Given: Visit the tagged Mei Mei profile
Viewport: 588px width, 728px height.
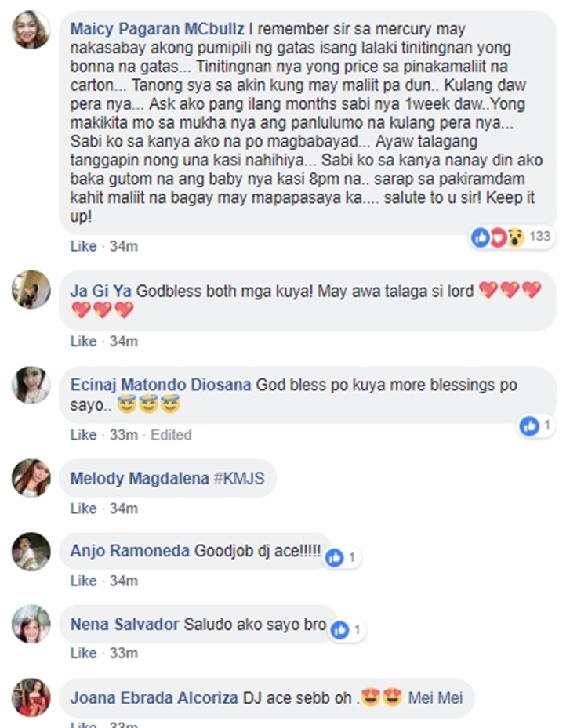Looking at the screenshot, I should (435, 697).
